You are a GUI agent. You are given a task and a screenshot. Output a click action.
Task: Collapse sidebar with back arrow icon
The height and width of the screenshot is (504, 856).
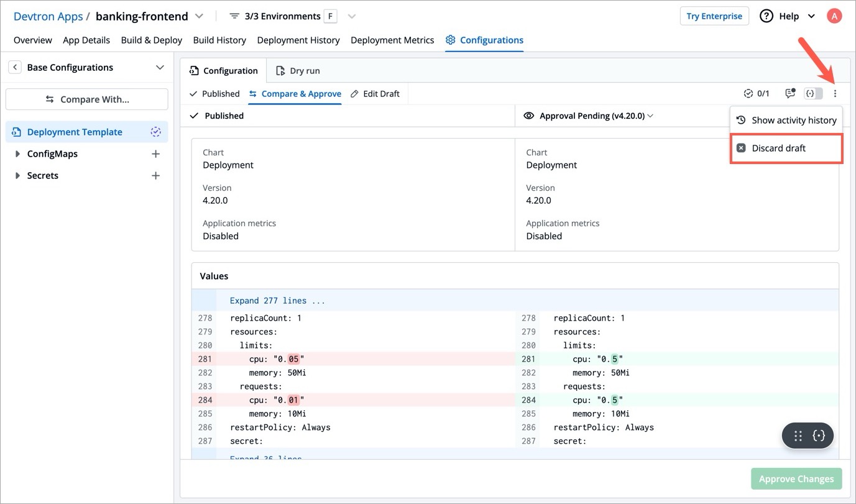click(x=14, y=67)
